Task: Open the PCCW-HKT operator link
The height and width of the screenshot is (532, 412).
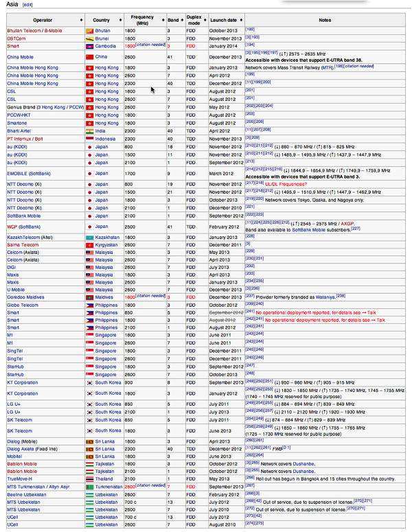Action: point(19,115)
